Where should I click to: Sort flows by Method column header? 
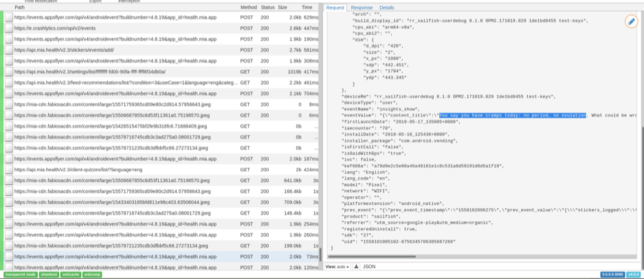point(248,8)
